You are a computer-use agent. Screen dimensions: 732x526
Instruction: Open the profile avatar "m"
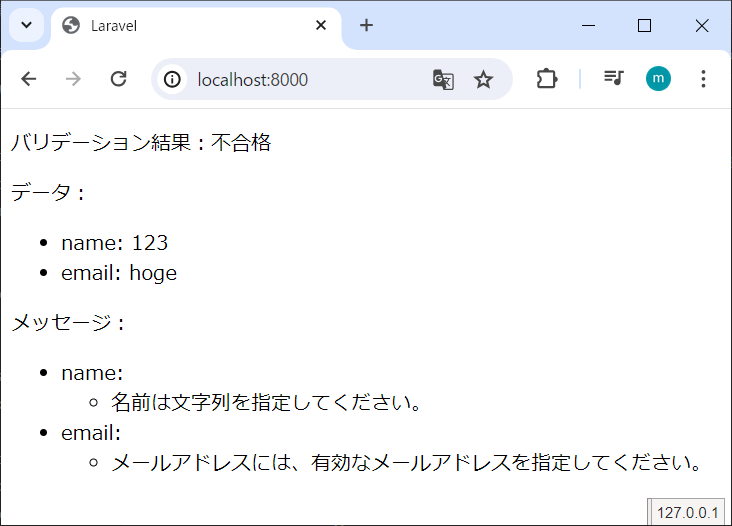658,79
